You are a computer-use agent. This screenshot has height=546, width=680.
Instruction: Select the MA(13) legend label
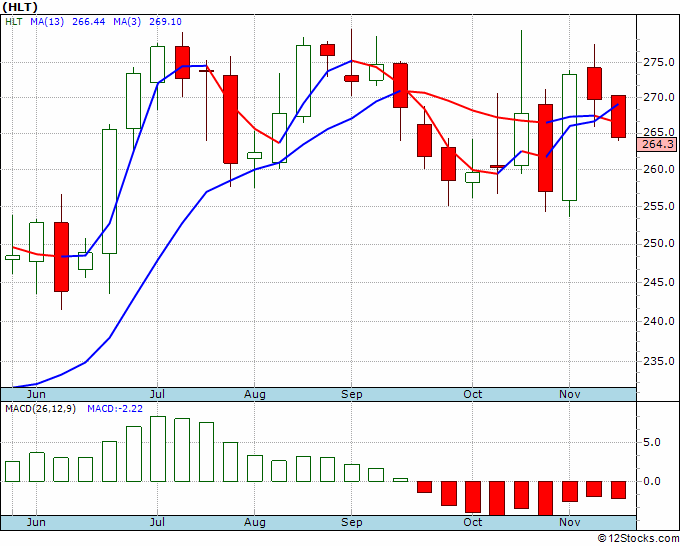pos(47,22)
